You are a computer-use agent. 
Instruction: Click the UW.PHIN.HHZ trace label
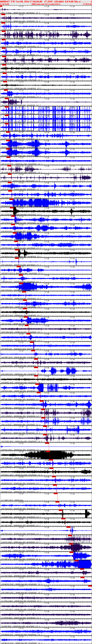21,459
